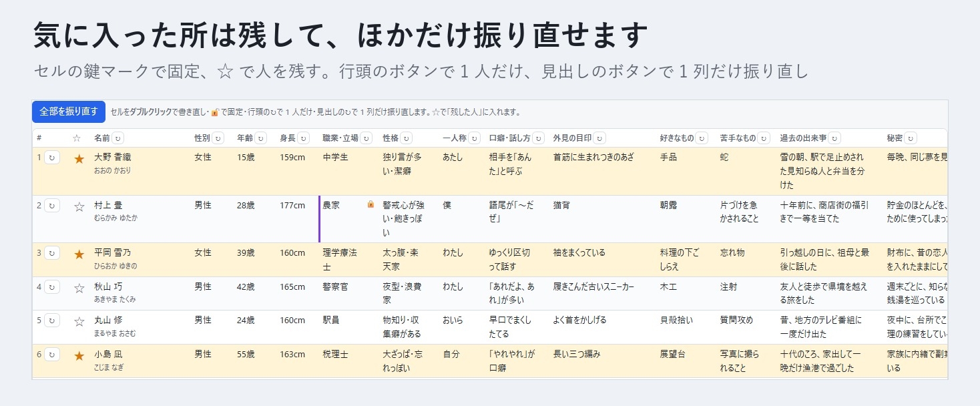980x406 pixels.
Task: Click the 貝殻拾い favorite cell
Action: (x=686, y=327)
